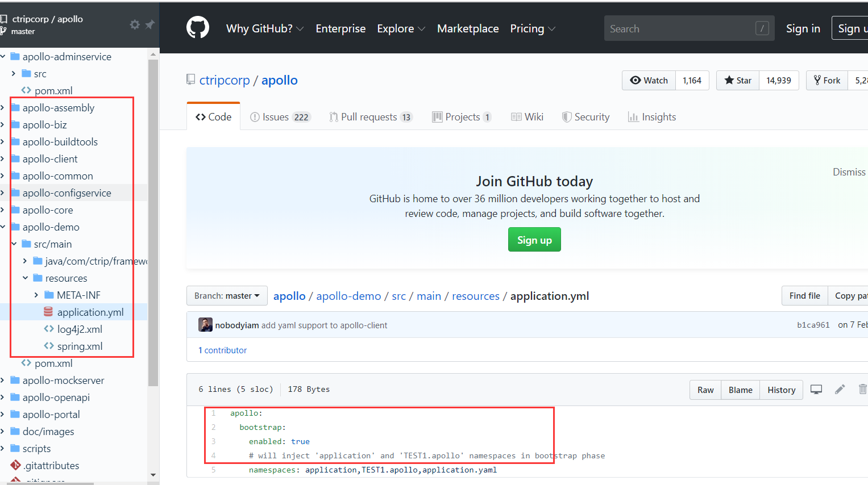The width and height of the screenshot is (868, 485).
Task: Open 1 contributor link
Action: tap(222, 350)
